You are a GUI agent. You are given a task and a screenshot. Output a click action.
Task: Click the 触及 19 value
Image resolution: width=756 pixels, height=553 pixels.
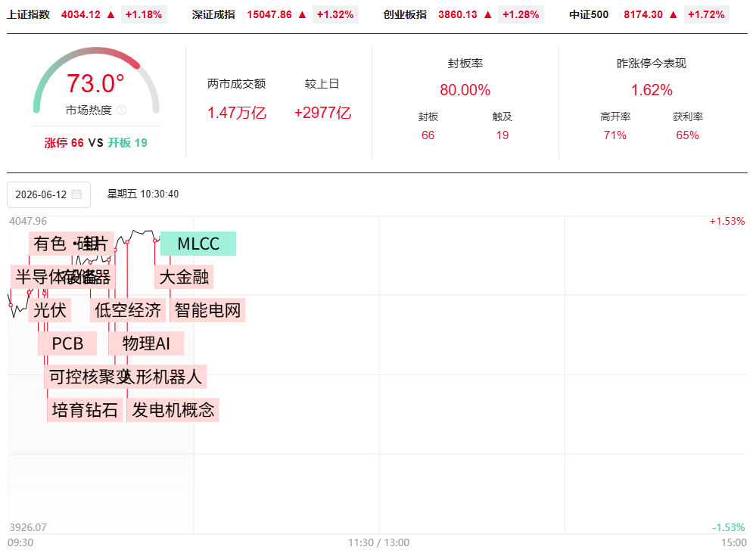502,135
